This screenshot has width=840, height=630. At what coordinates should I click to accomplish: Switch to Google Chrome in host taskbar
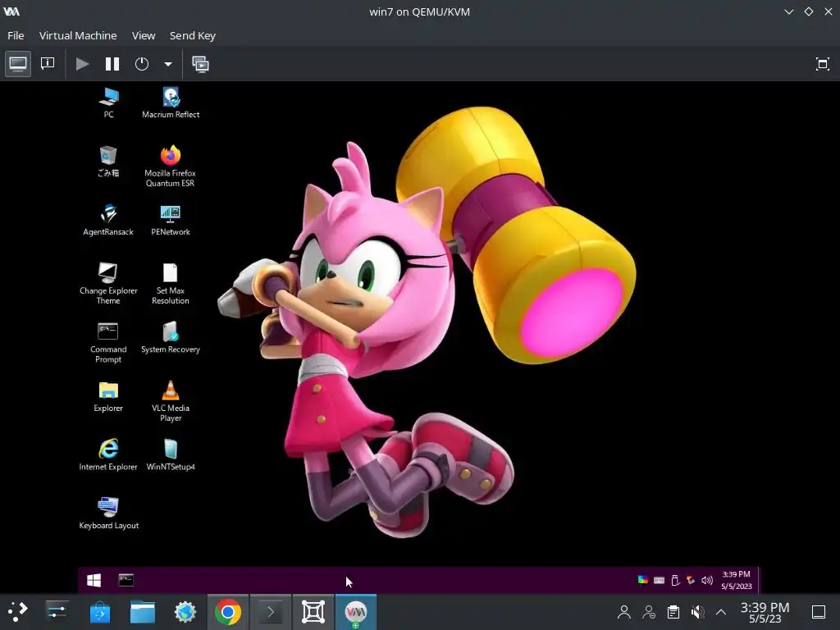[x=228, y=611]
